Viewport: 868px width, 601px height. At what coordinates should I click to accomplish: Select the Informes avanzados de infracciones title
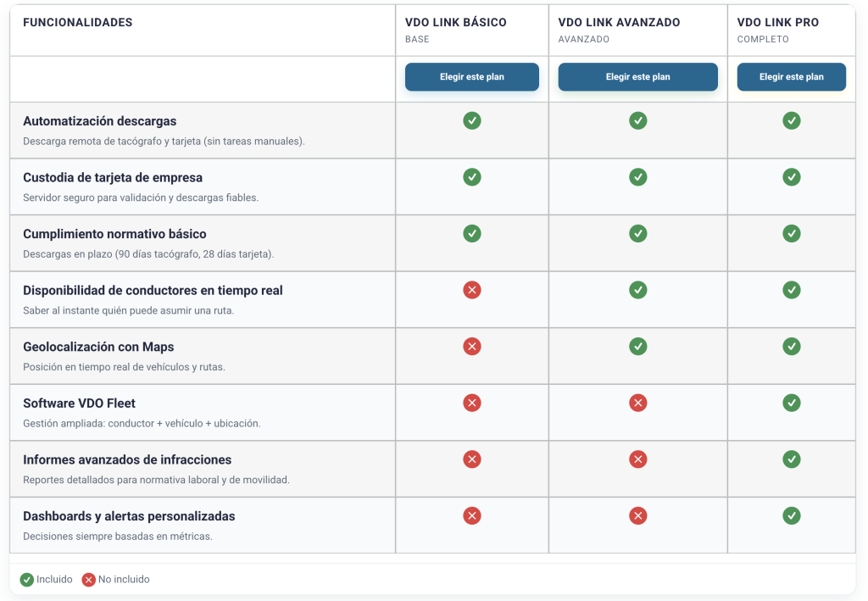pyautogui.click(x=127, y=460)
